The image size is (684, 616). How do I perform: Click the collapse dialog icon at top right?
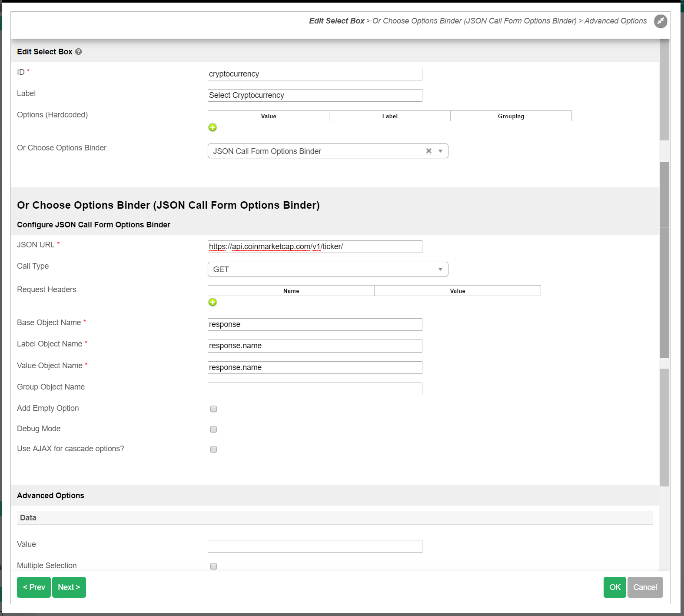661,21
